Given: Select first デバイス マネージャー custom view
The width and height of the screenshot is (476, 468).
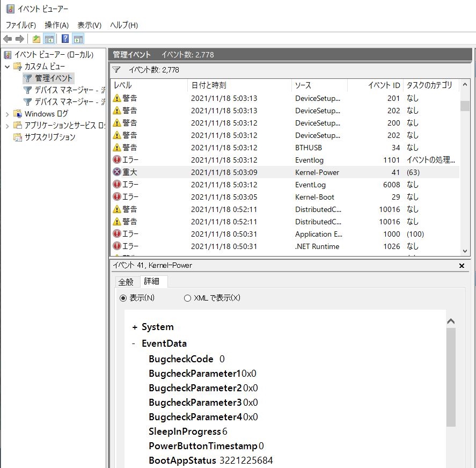Looking at the screenshot, I should coord(70,90).
